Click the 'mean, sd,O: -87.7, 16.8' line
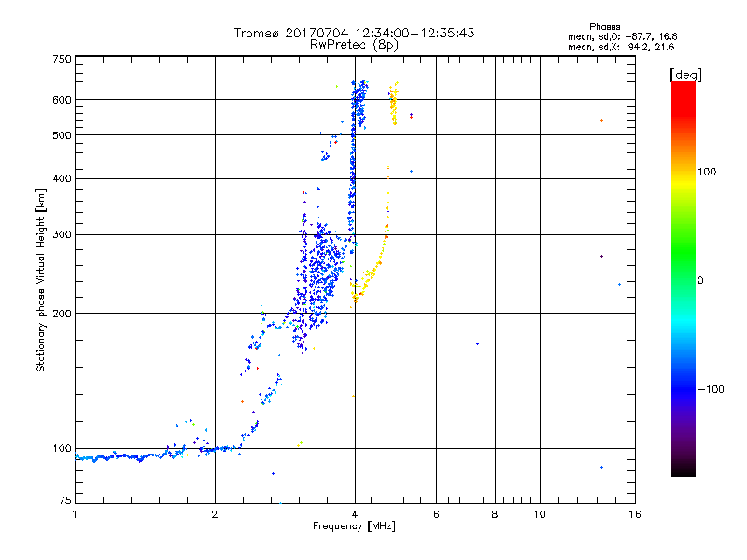The height and width of the screenshot is (560, 747). click(622, 36)
